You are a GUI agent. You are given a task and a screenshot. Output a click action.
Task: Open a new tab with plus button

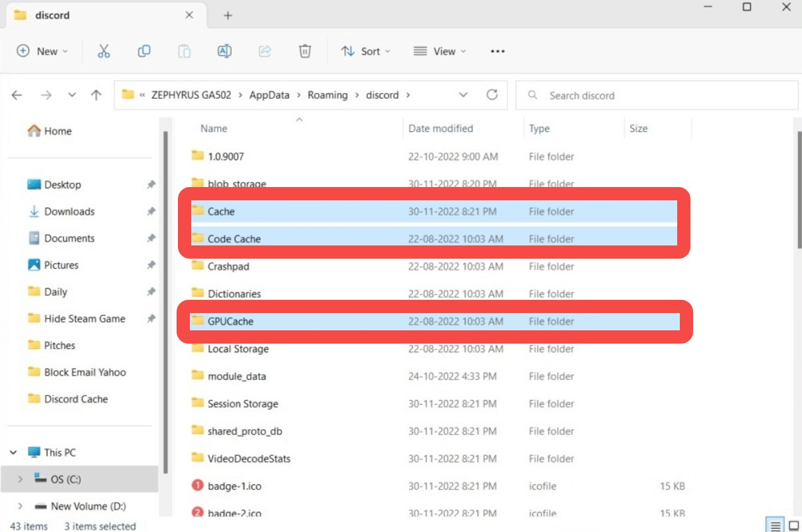click(228, 15)
